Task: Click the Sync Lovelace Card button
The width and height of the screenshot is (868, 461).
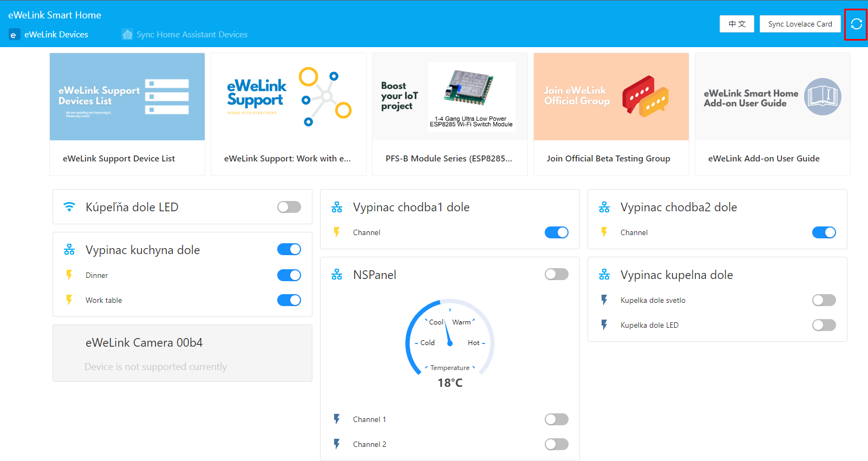Action: point(800,24)
